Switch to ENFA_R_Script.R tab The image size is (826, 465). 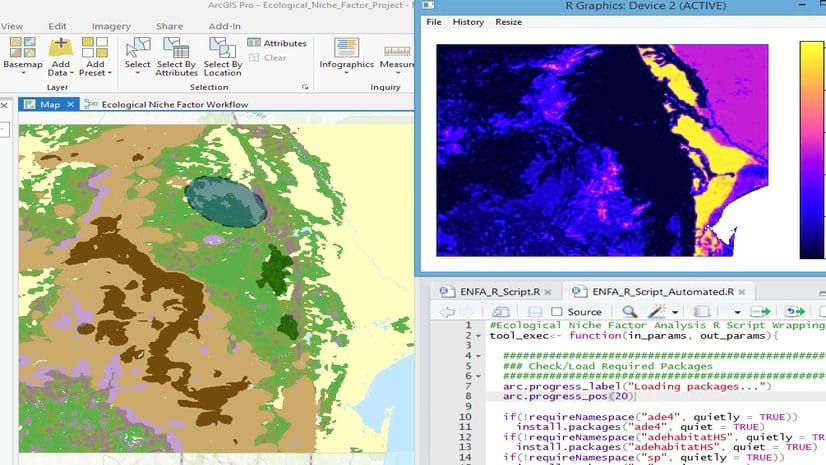(499, 292)
